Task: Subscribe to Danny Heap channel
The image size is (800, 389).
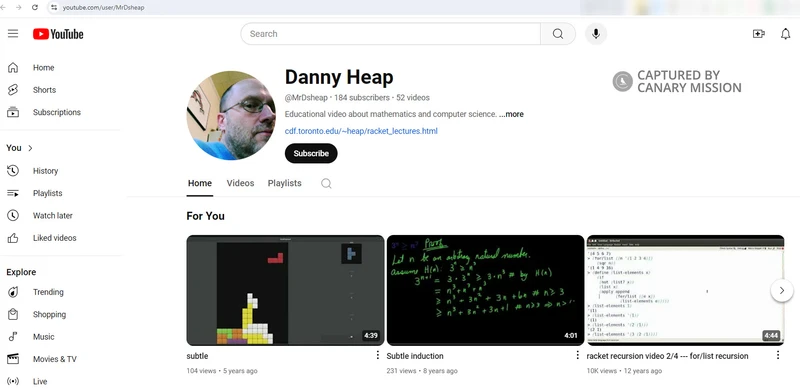Action: point(311,153)
